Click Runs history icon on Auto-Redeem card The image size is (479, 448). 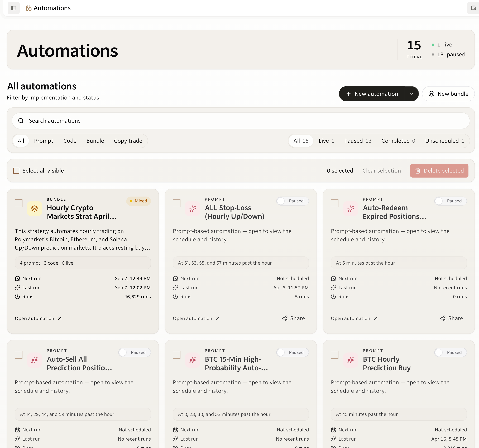point(333,297)
